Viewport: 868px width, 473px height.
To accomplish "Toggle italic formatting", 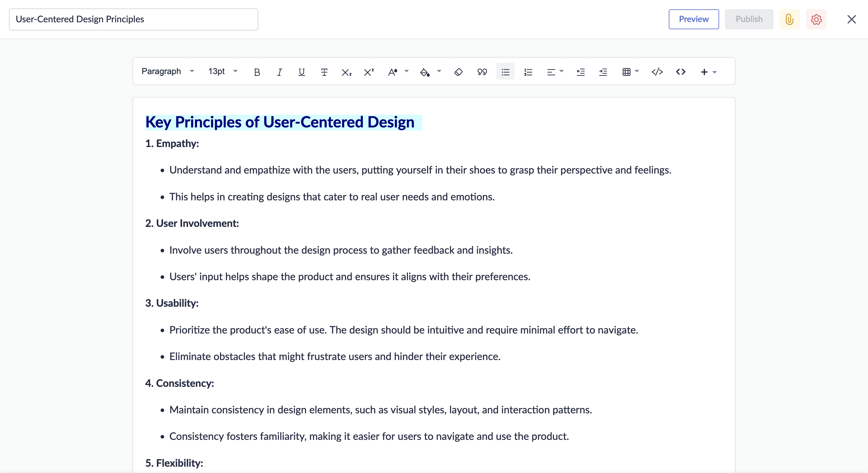I will coord(279,72).
